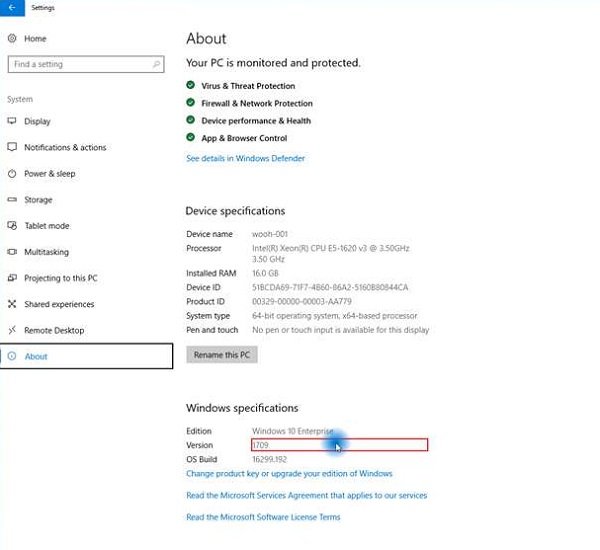Select Tablet mode settings
Screen dimensions: 600x550
point(47,226)
